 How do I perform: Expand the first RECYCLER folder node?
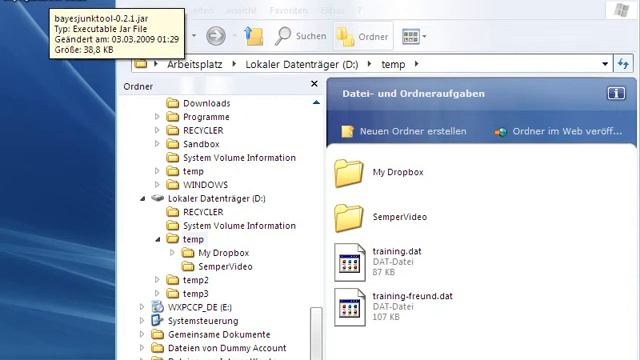157,130
